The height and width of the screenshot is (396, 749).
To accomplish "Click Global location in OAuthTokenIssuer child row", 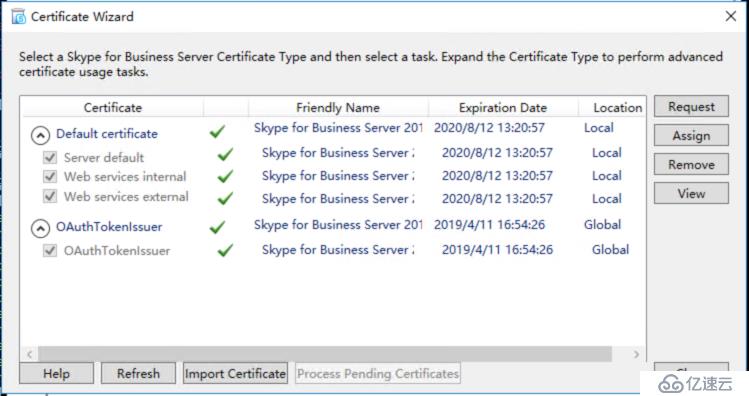I will (610, 249).
